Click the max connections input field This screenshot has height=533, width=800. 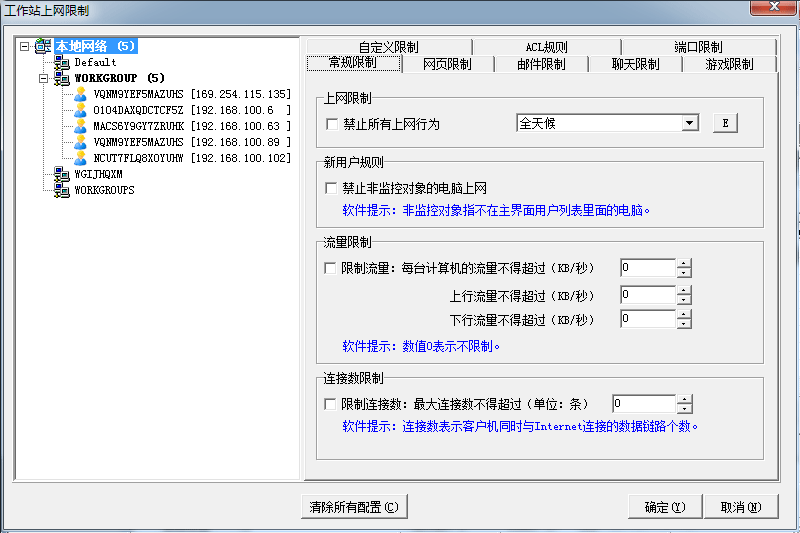click(x=644, y=404)
